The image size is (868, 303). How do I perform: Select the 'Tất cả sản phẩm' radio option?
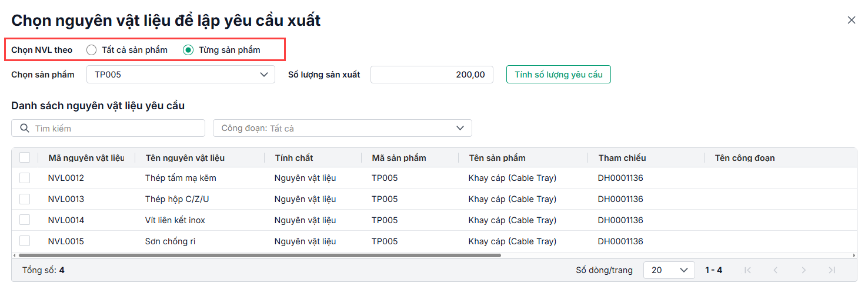click(x=92, y=50)
